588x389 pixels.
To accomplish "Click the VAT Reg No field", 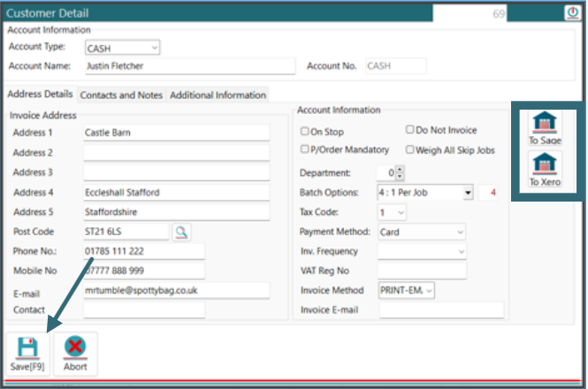I will [x=422, y=271].
